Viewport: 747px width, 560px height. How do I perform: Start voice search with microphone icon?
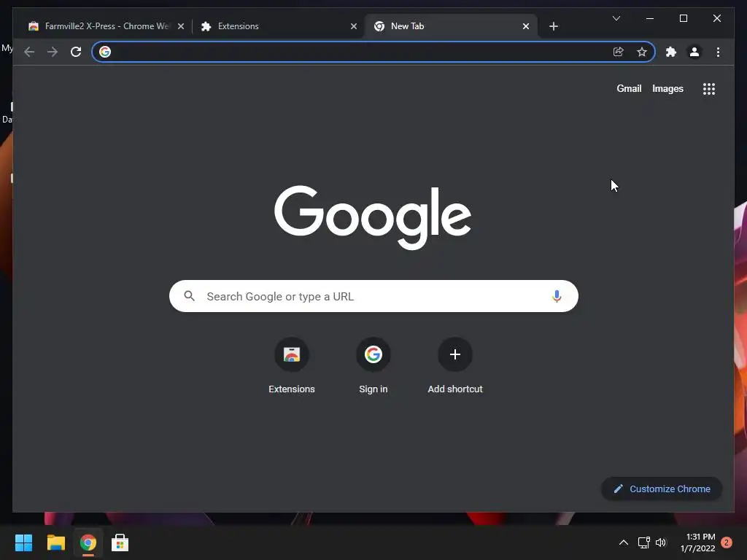pos(557,296)
